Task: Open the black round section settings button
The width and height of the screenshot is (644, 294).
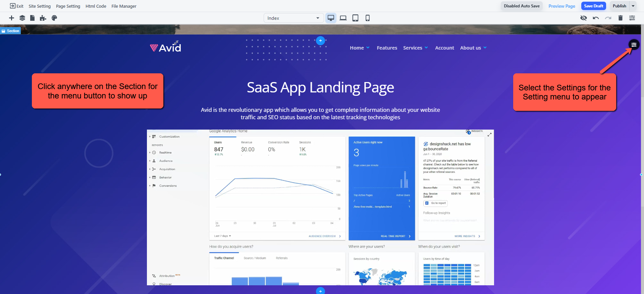Action: click(x=634, y=45)
